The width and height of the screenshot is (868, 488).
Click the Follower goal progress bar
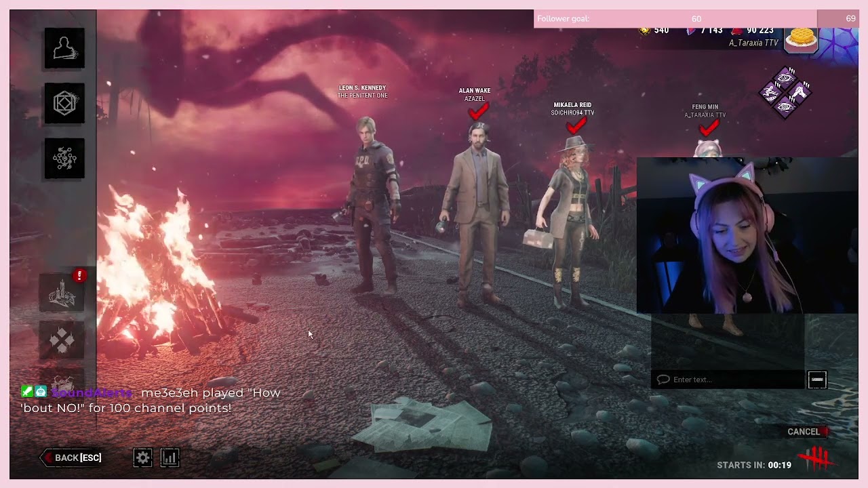coord(696,19)
